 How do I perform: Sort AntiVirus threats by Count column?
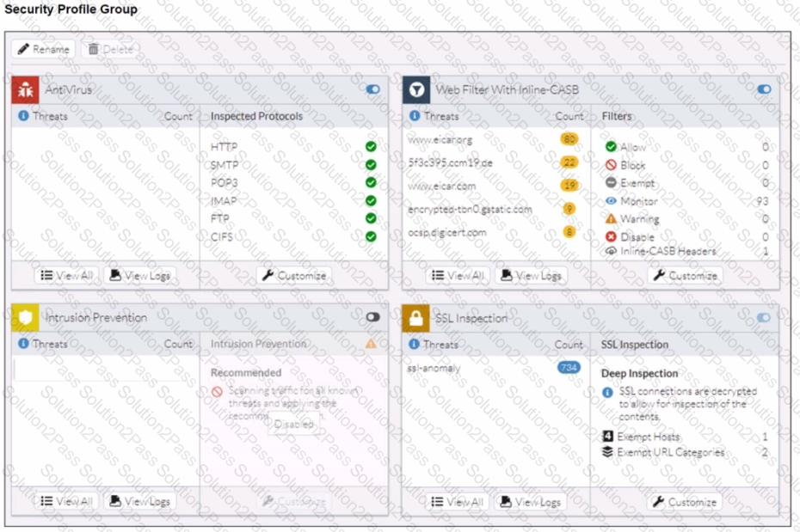click(x=178, y=116)
